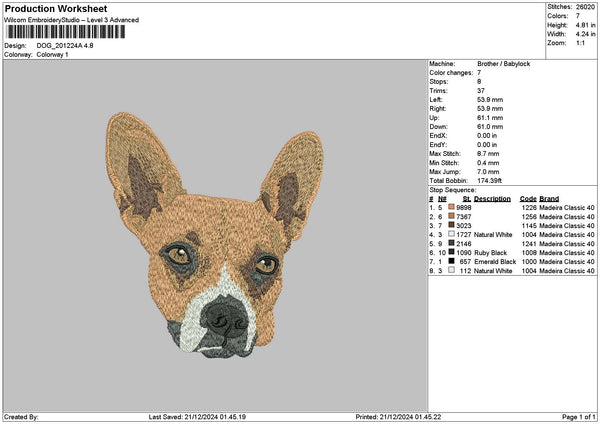Click the Brother / Babylock machine value
This screenshot has height=424, width=600.
tap(505, 64)
